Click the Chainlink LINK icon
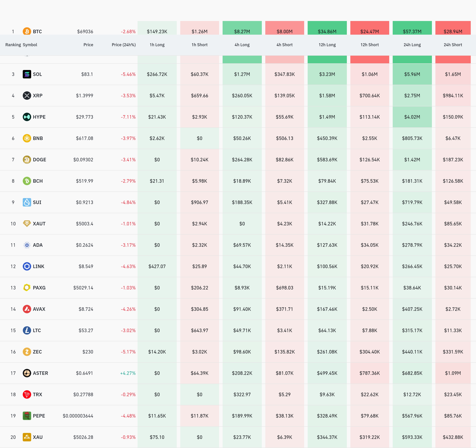The height and width of the screenshot is (448, 476). pos(27,266)
